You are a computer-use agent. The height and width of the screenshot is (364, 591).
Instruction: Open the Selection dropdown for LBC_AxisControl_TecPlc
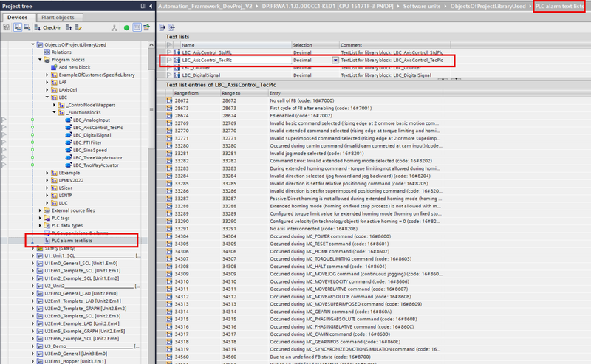pos(335,60)
